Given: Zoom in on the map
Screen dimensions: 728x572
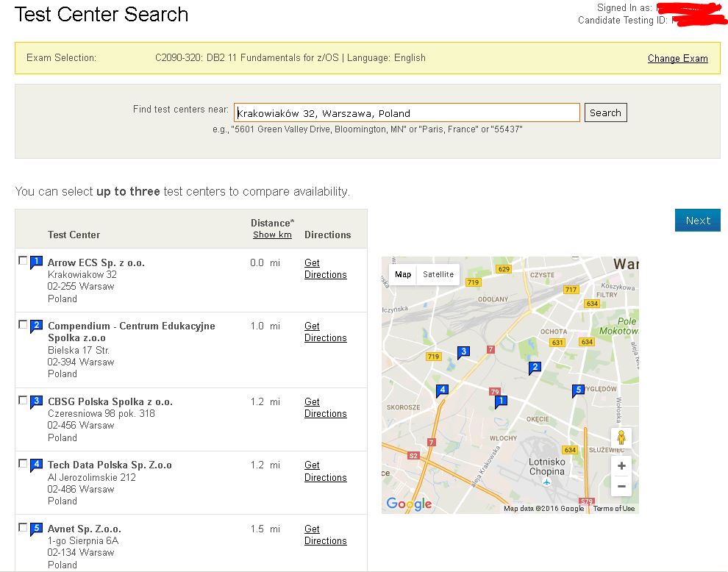Looking at the screenshot, I should [x=621, y=465].
